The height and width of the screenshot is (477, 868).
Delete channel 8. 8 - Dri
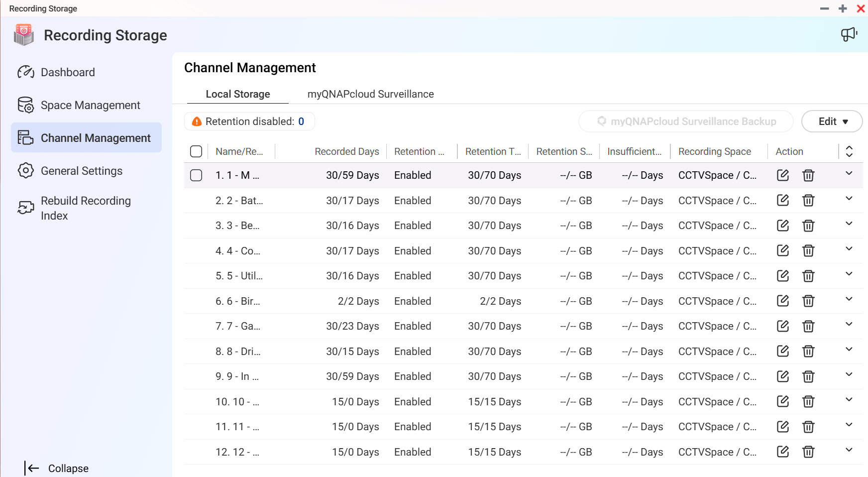808,351
